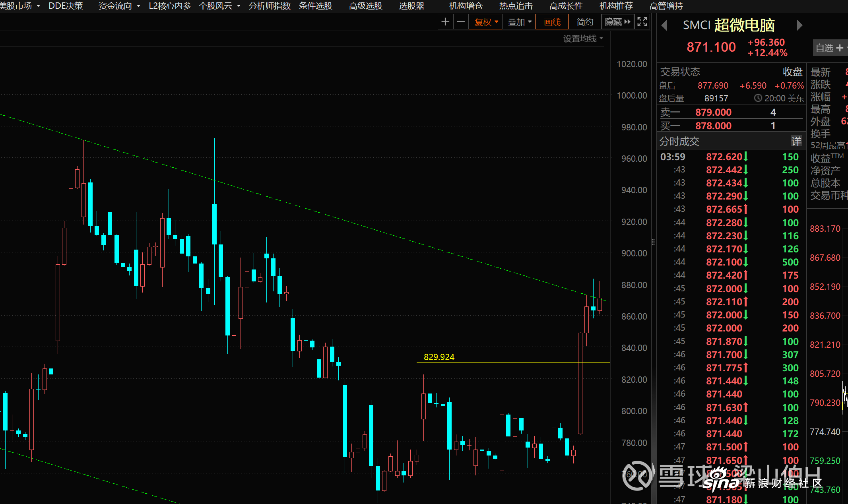Click 最新 field label in side panel
Image resolution: width=848 pixels, height=504 pixels.
820,72
